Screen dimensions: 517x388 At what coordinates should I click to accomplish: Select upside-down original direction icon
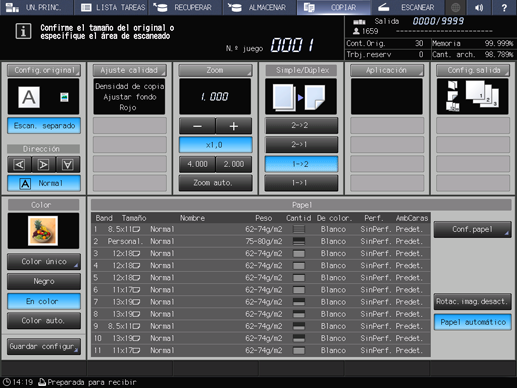pyautogui.click(x=68, y=164)
